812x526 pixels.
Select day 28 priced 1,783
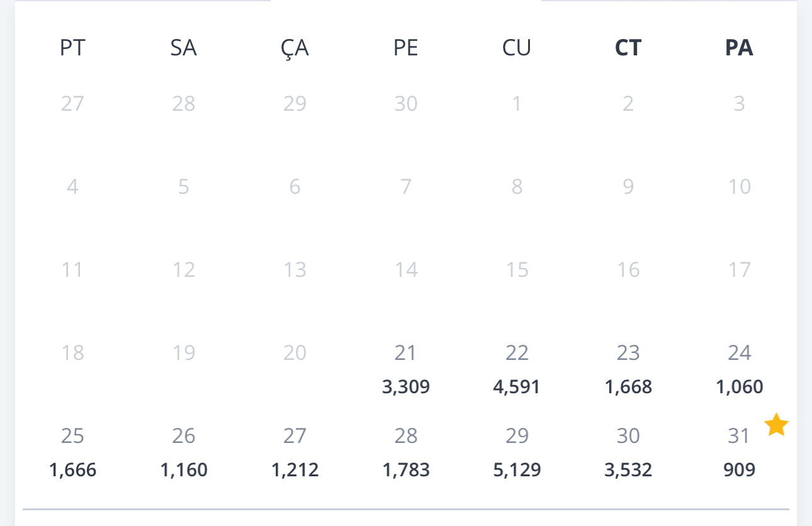click(406, 452)
